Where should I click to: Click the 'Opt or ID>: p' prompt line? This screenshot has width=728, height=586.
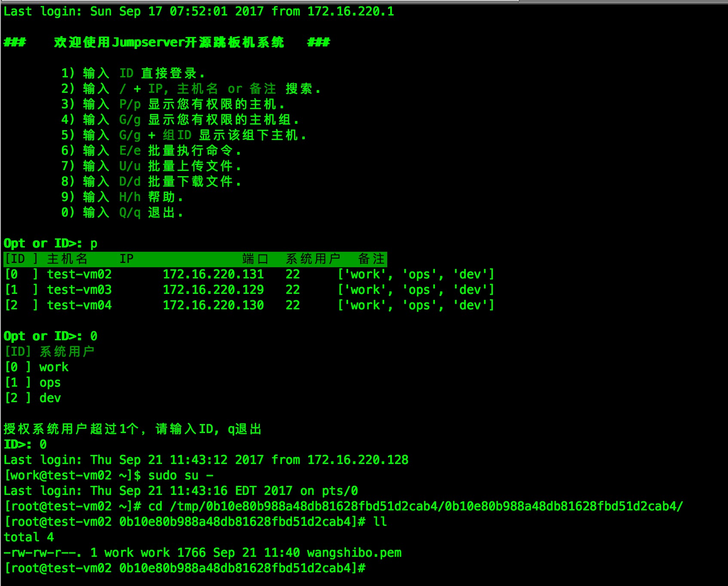pos(51,243)
